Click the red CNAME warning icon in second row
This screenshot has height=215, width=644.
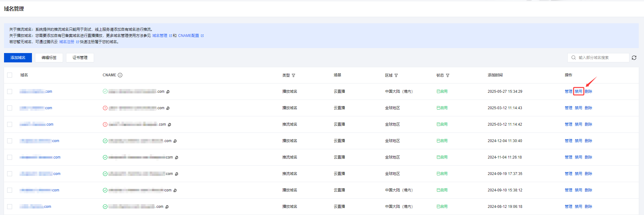tap(105, 108)
